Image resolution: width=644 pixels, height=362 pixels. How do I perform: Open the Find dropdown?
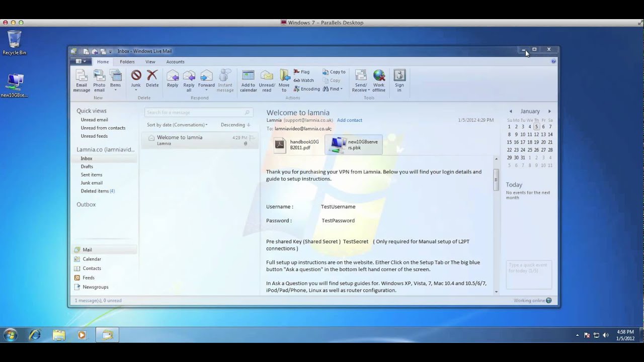coord(333,89)
